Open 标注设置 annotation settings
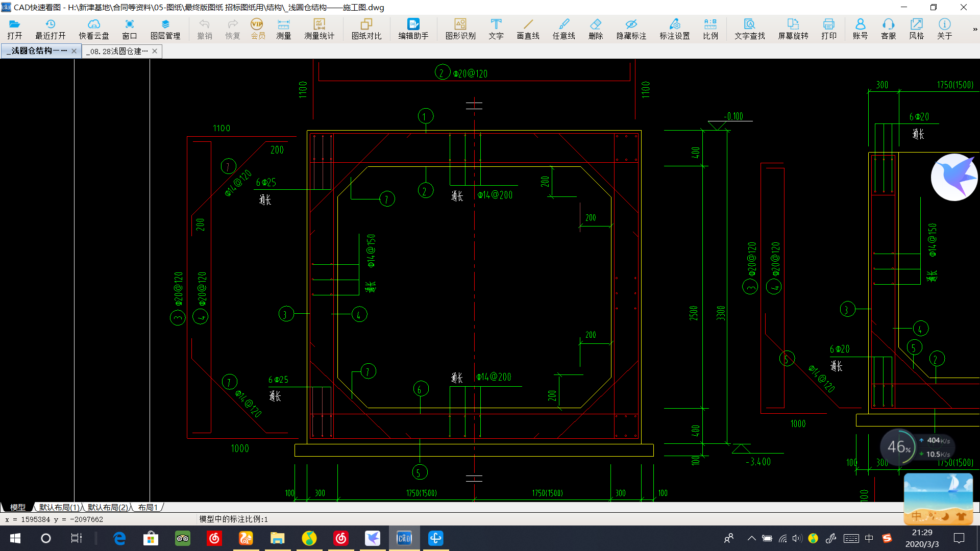Image resolution: width=980 pixels, height=551 pixels. pyautogui.click(x=675, y=29)
